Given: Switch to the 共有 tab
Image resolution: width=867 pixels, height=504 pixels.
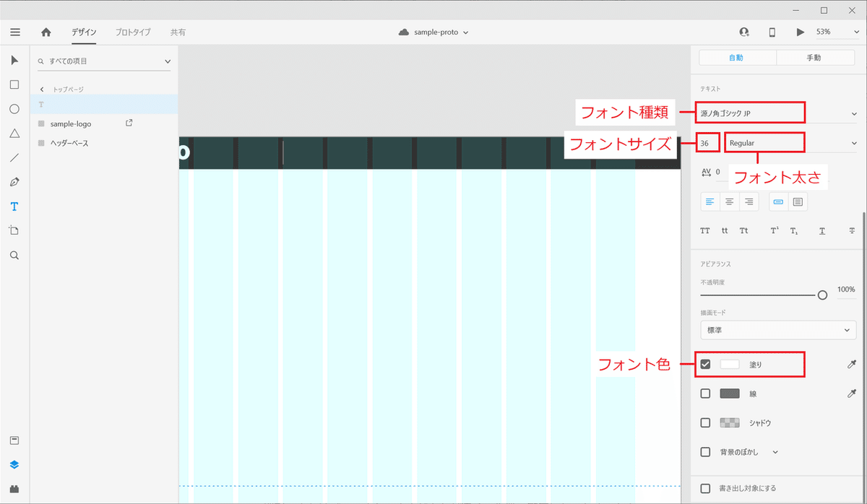Looking at the screenshot, I should (x=178, y=32).
